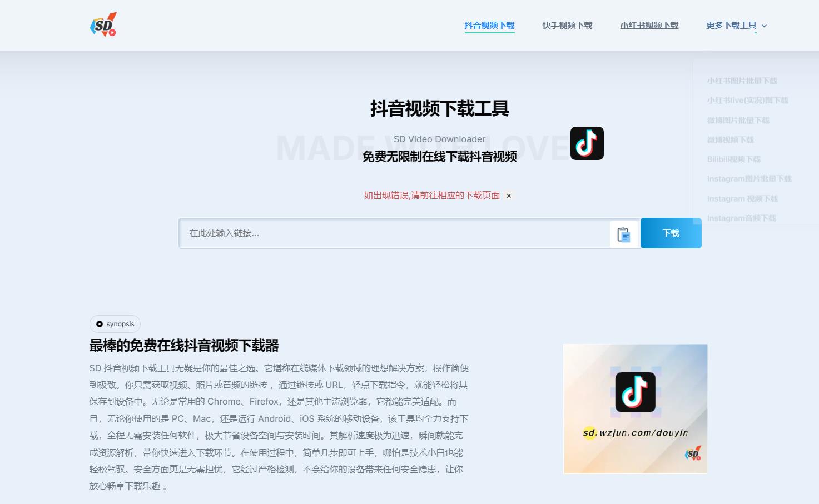This screenshot has height=504, width=819.
Task: Click the sd.wzjun.com/douyin promotional image
Action: point(634,408)
